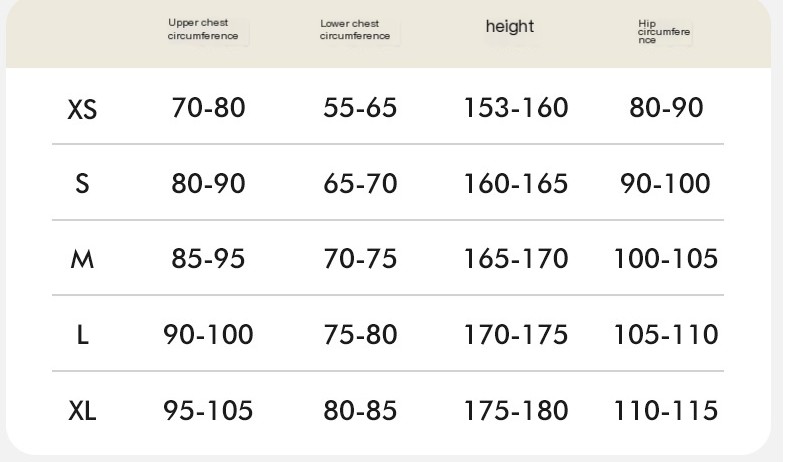Select the S size row label
The height and width of the screenshot is (462, 786).
tap(82, 184)
